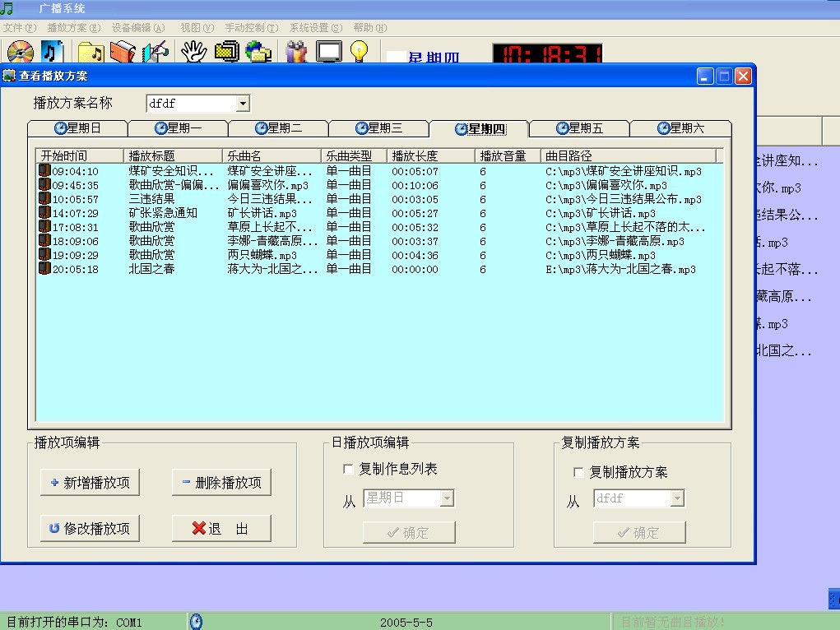Click the 退出 button

pos(220,528)
